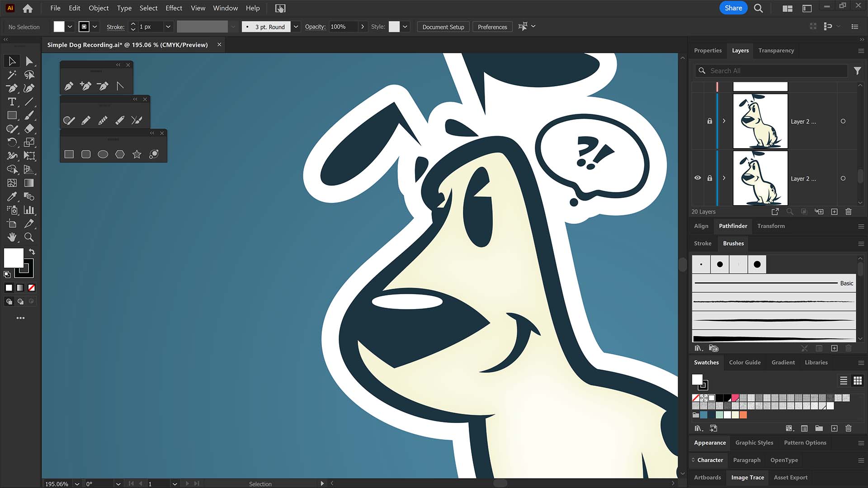Screen dimensions: 868x488
Task: Delete selection with Layers panel trash icon
Action: pyautogui.click(x=849, y=211)
